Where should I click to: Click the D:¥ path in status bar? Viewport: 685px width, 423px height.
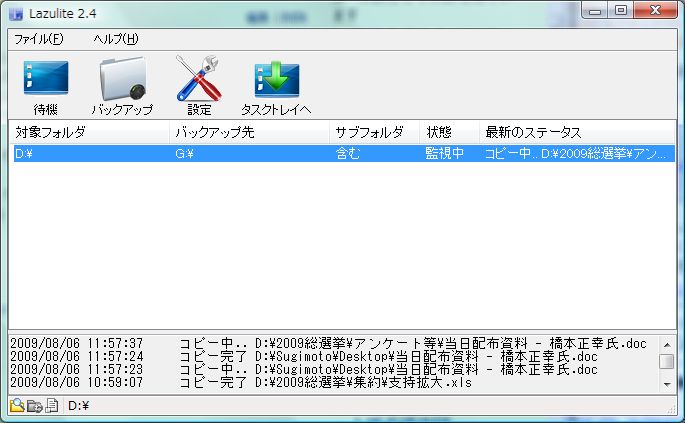pyautogui.click(x=79, y=406)
